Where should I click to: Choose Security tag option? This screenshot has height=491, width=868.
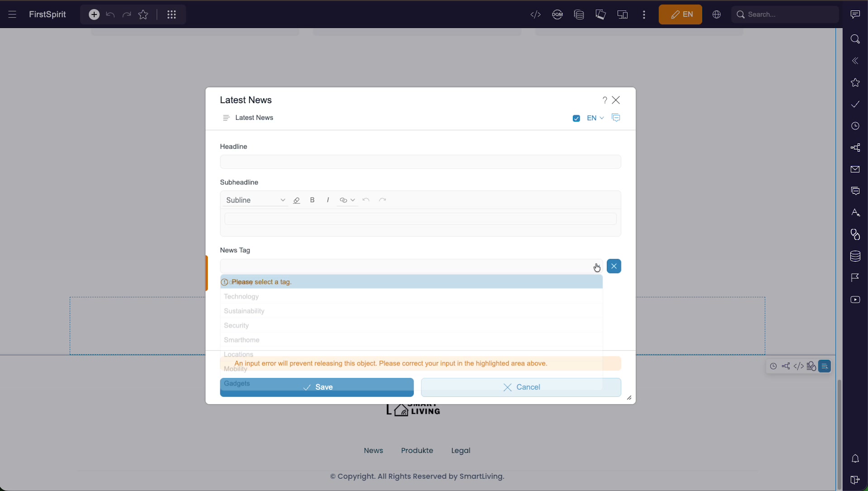click(x=411, y=326)
